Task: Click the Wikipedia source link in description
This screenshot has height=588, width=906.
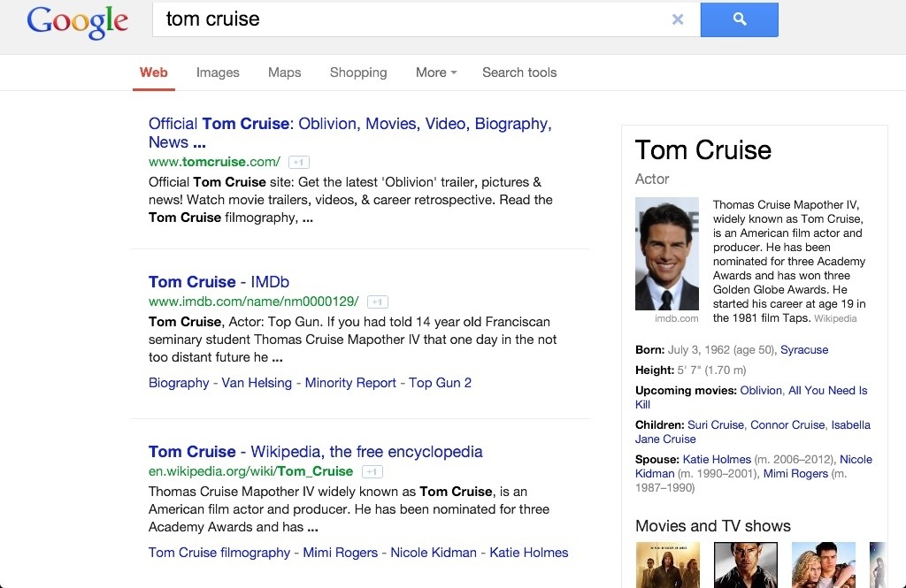Action: [x=835, y=318]
